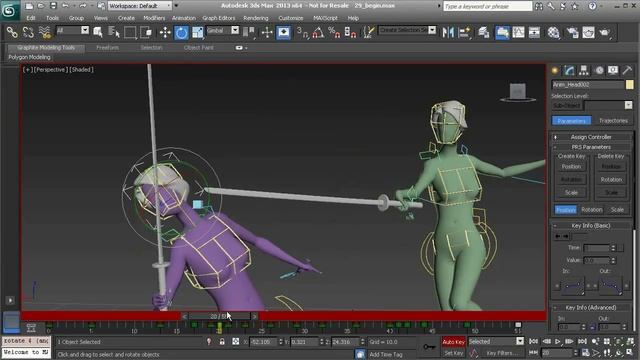Collapse the PRS Parameters rollout
This screenshot has width=640, height=360.
[591, 147]
